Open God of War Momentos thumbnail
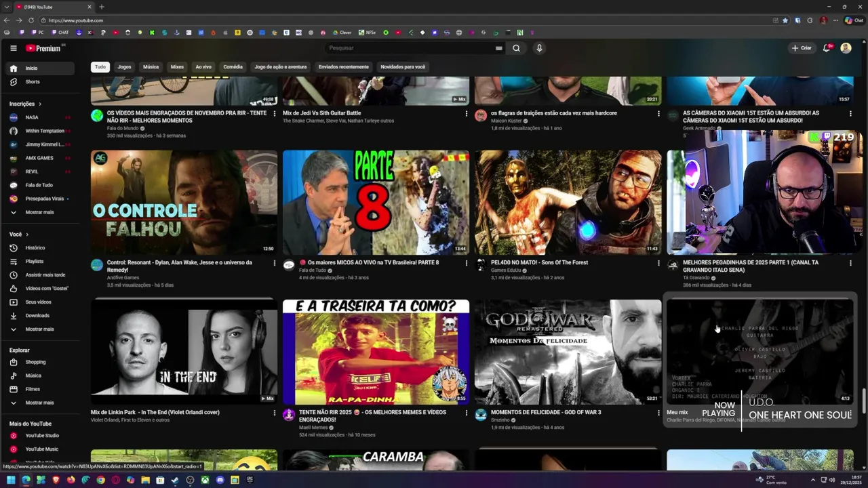 click(x=568, y=352)
